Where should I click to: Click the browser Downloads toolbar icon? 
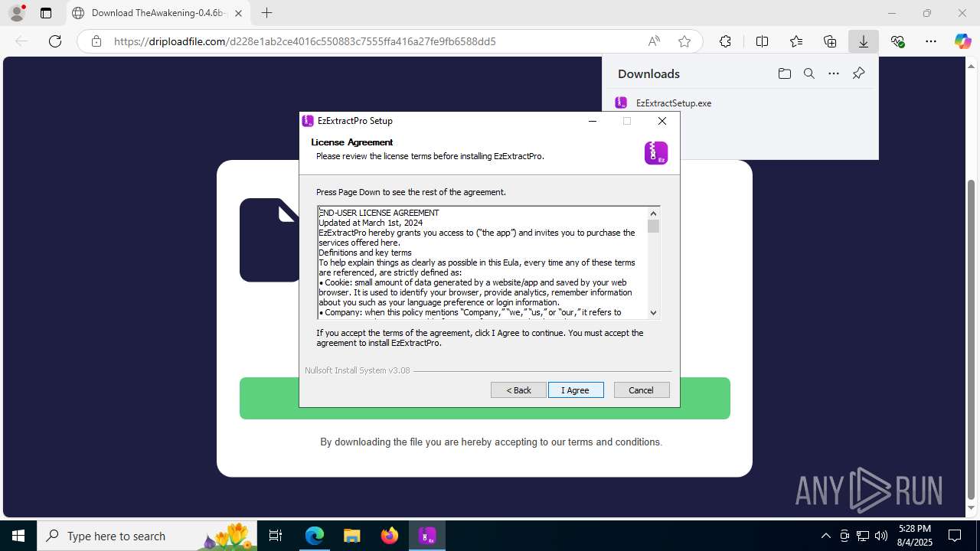pyautogui.click(x=864, y=41)
